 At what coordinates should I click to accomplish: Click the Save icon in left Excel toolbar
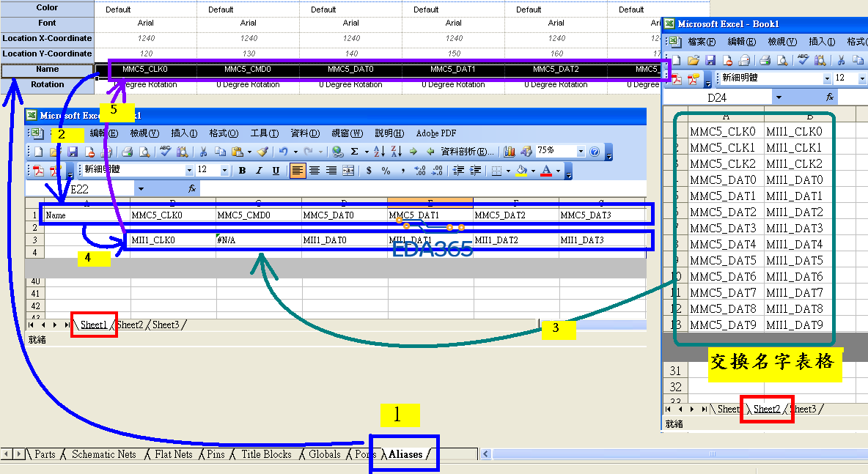73,152
